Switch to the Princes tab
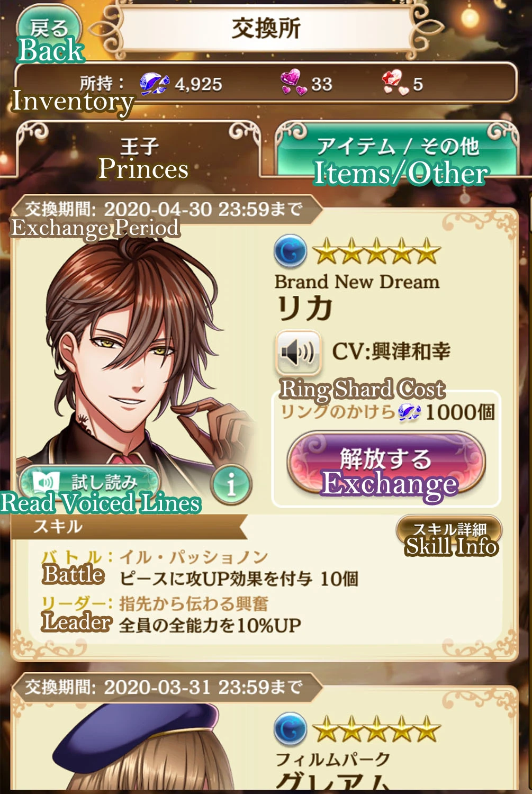Image resolution: width=532 pixels, height=794 pixels. tap(139, 151)
